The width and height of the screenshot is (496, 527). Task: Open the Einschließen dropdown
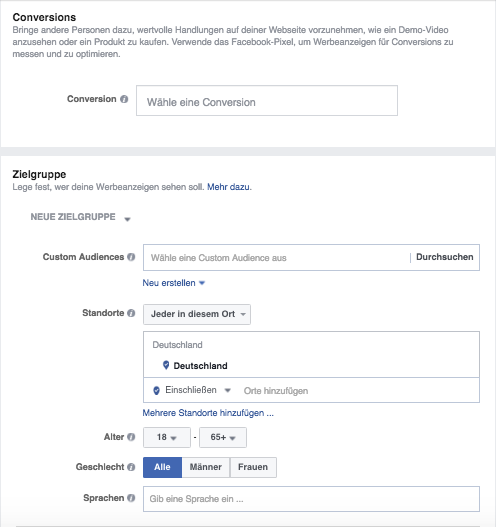pyautogui.click(x=198, y=390)
